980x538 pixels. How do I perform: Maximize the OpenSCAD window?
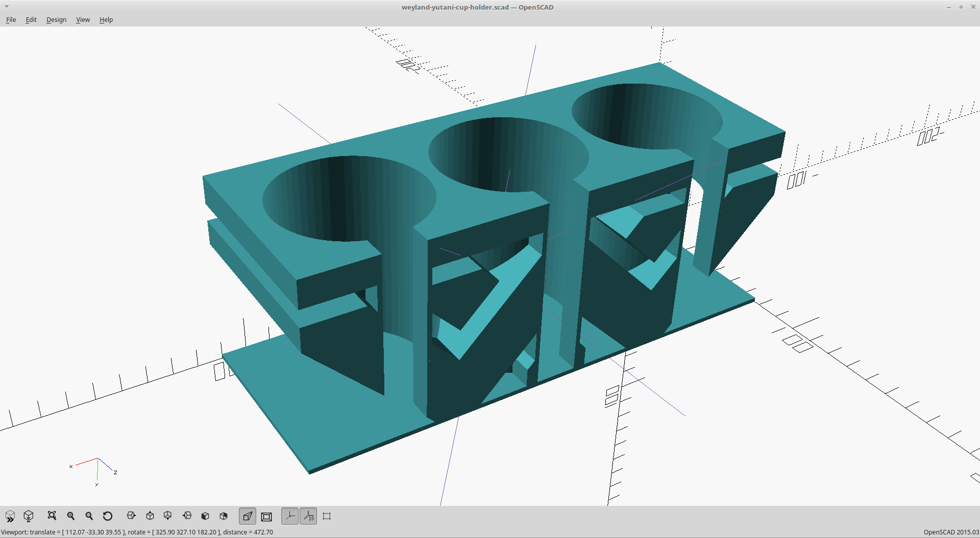tap(961, 7)
